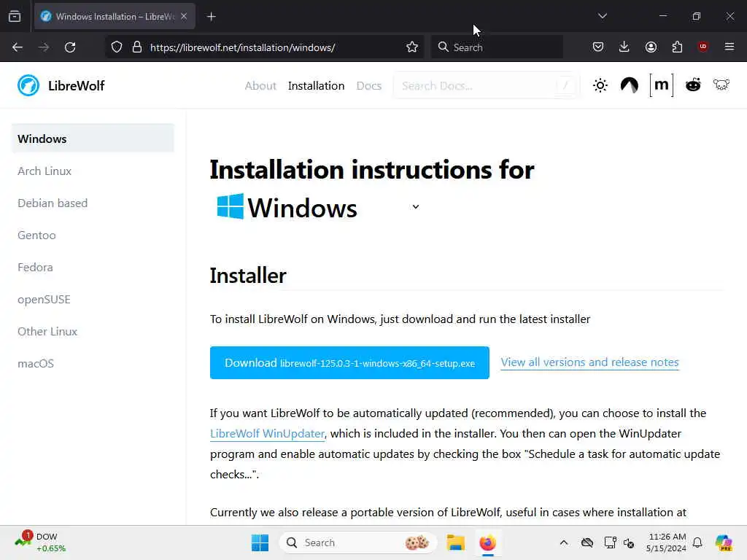
Task: Select openSUSE in the sidebar
Action: pos(44,300)
